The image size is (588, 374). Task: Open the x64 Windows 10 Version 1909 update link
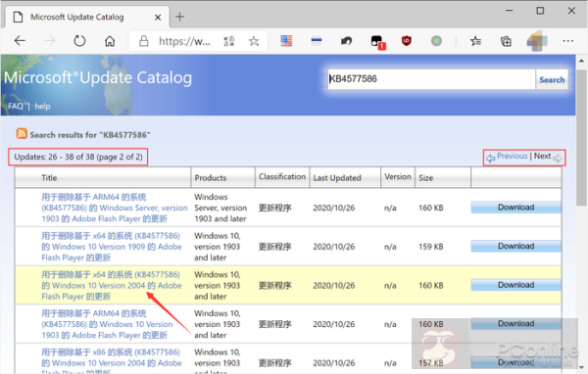(x=112, y=247)
